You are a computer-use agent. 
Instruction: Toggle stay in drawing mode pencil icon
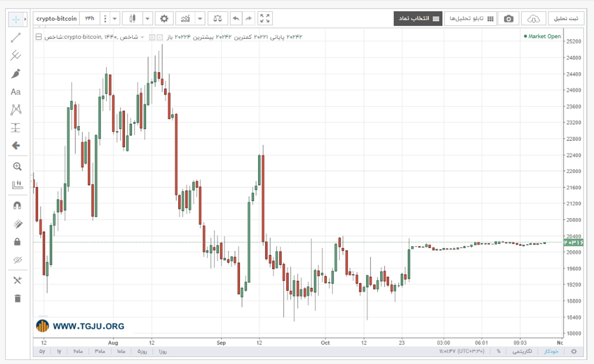tap(17, 224)
